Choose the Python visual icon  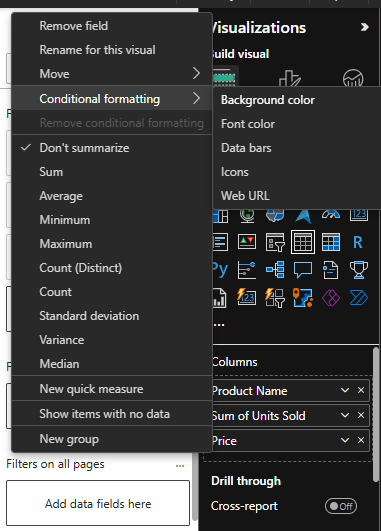pyautogui.click(x=220, y=270)
